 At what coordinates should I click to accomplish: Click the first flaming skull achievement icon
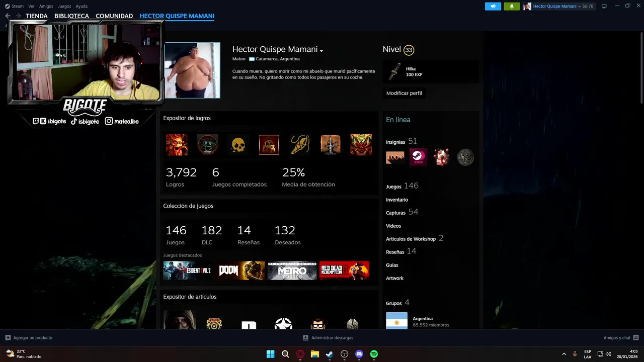pyautogui.click(x=177, y=145)
